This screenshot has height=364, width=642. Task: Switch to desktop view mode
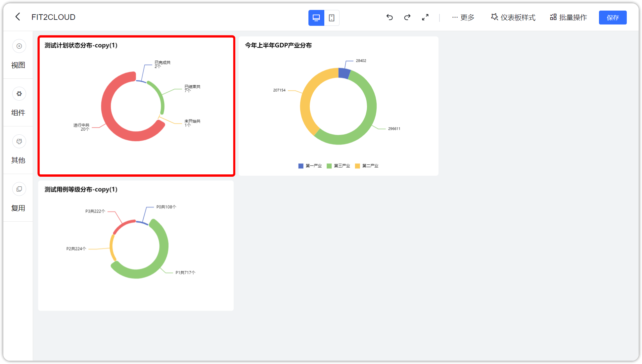316,18
